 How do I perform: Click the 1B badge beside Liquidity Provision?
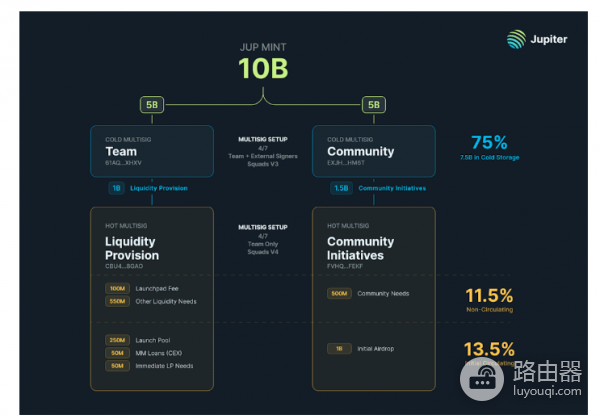point(116,187)
